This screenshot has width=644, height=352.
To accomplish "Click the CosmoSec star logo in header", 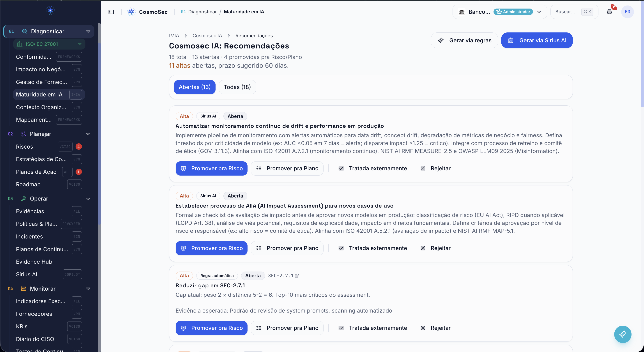I will pos(131,12).
